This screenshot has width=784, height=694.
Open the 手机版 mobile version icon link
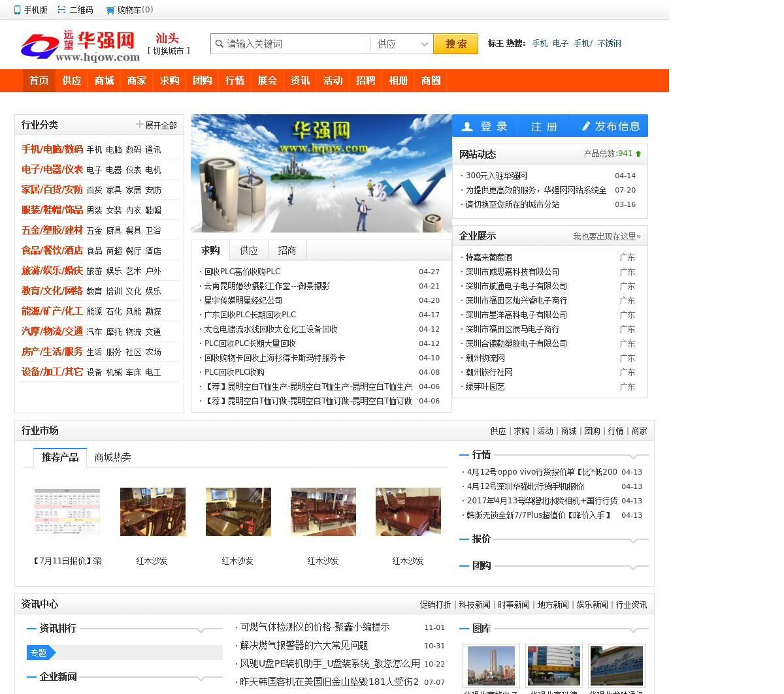[30, 10]
